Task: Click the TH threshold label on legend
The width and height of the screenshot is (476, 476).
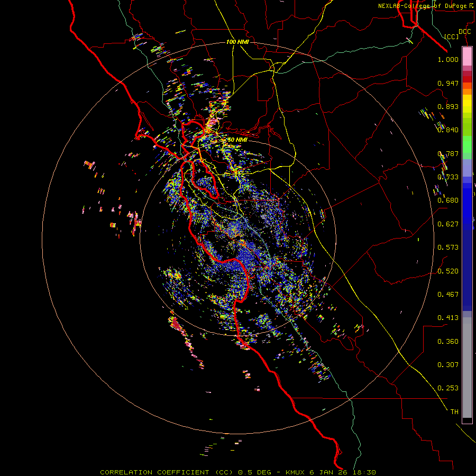Action: click(454, 412)
